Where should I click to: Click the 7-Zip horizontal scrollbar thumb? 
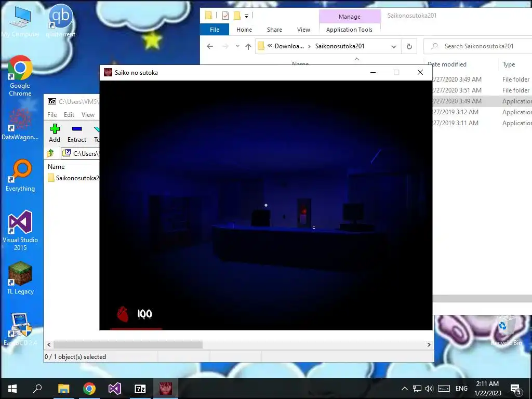[128, 345]
